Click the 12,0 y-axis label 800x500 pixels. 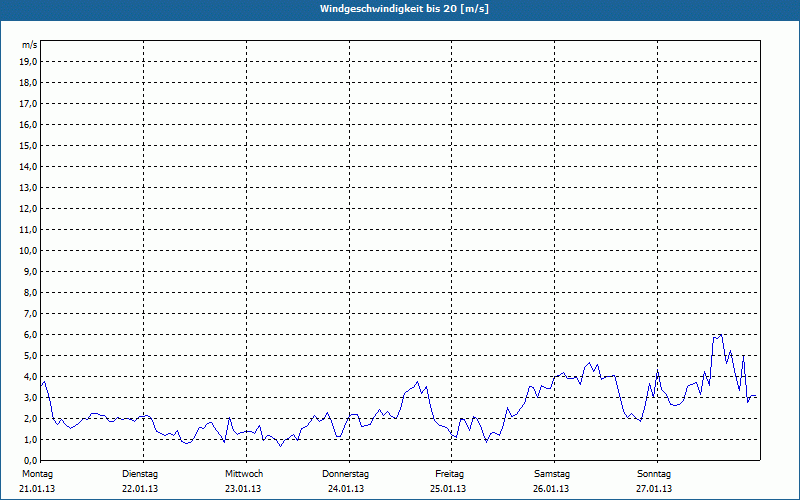28,209
